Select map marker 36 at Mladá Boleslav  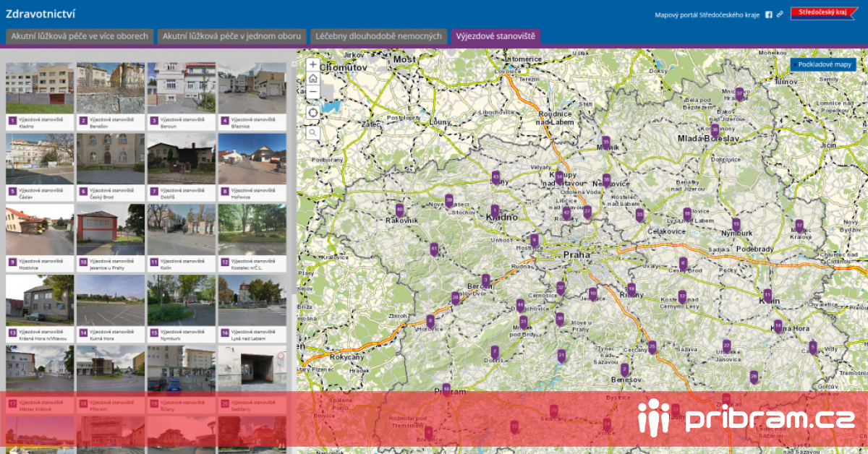click(x=715, y=130)
